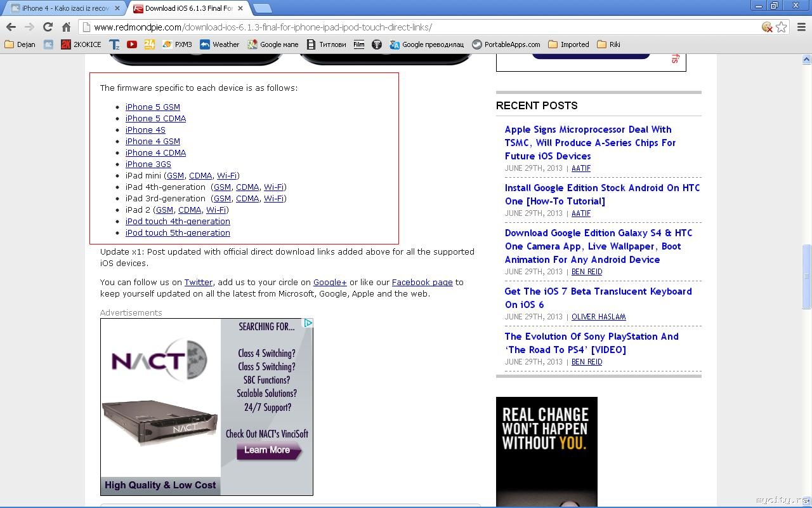
Task: Open iPad 3rd-generation CDMA link
Action: click(x=247, y=199)
